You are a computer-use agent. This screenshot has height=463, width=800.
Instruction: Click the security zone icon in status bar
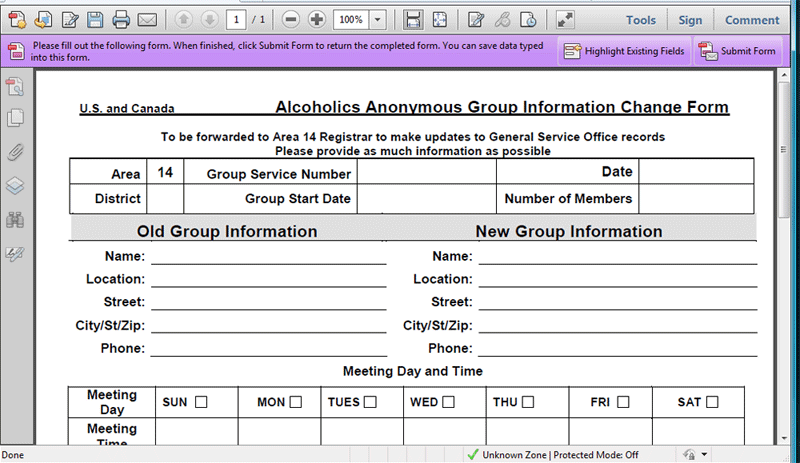point(689,454)
